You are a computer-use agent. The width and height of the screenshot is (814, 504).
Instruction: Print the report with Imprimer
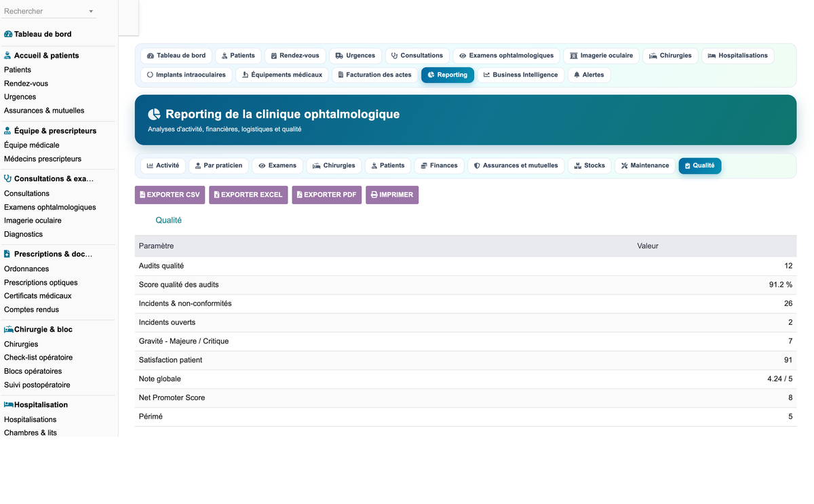click(392, 195)
